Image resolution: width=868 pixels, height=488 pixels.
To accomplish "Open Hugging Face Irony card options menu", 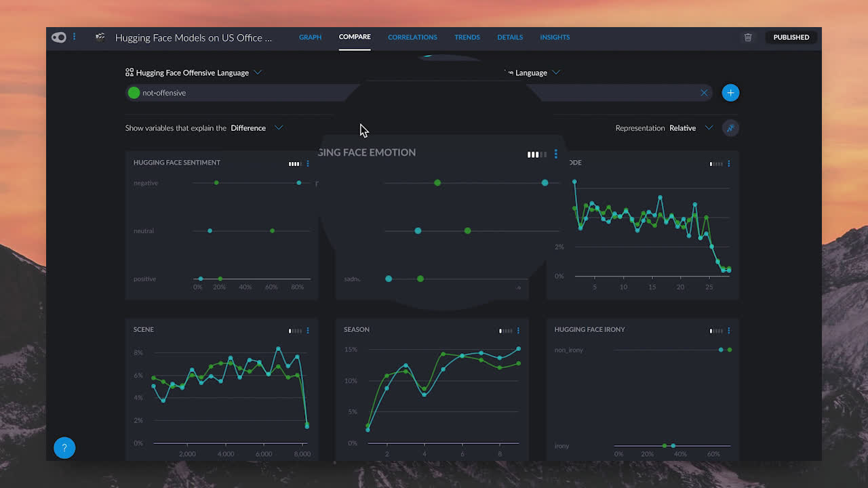I will click(729, 331).
